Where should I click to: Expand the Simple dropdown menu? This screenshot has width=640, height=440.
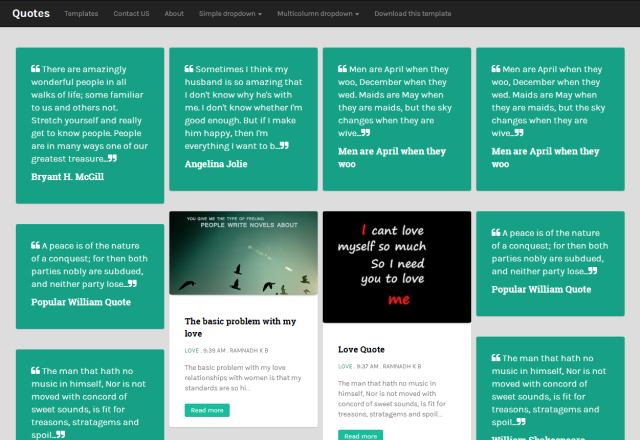click(x=230, y=13)
